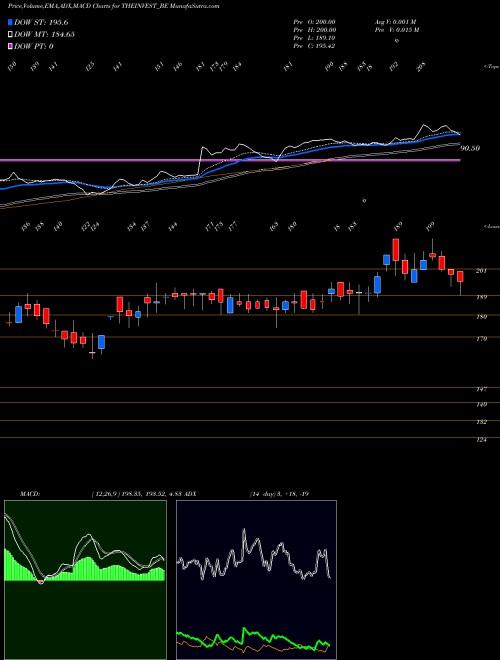Screen dimensions: 500x660
Task: Select the 'DOW MT: 184.65' legend text
Action: (44, 34)
